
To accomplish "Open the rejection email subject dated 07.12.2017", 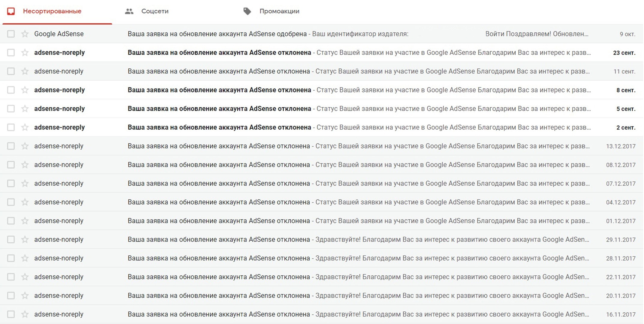I will [219, 183].
